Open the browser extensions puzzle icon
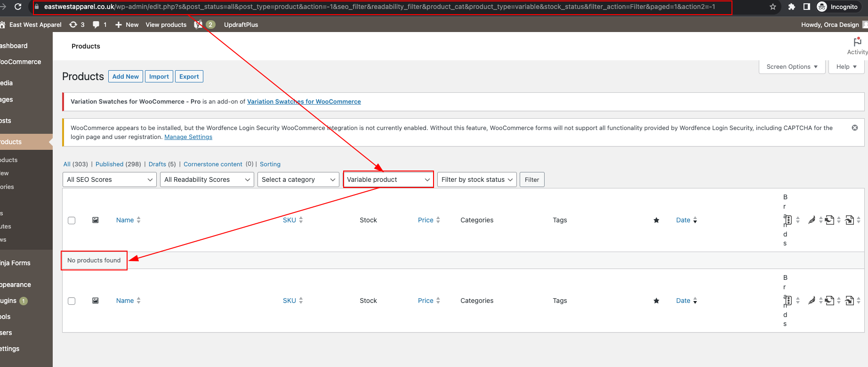 (x=792, y=7)
